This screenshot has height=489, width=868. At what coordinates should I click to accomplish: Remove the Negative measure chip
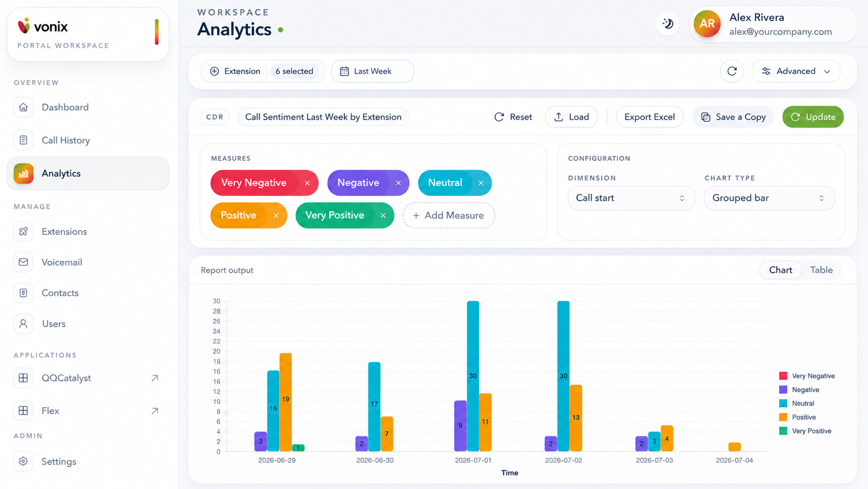point(398,183)
